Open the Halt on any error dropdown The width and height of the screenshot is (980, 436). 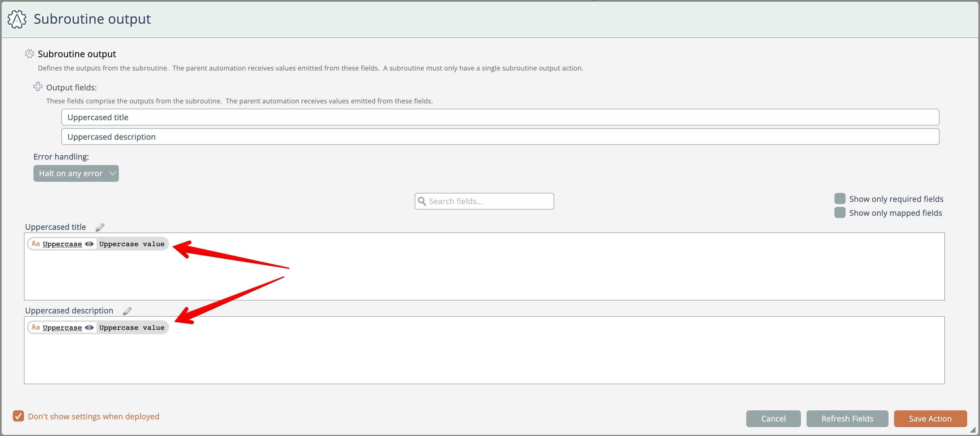click(x=76, y=173)
